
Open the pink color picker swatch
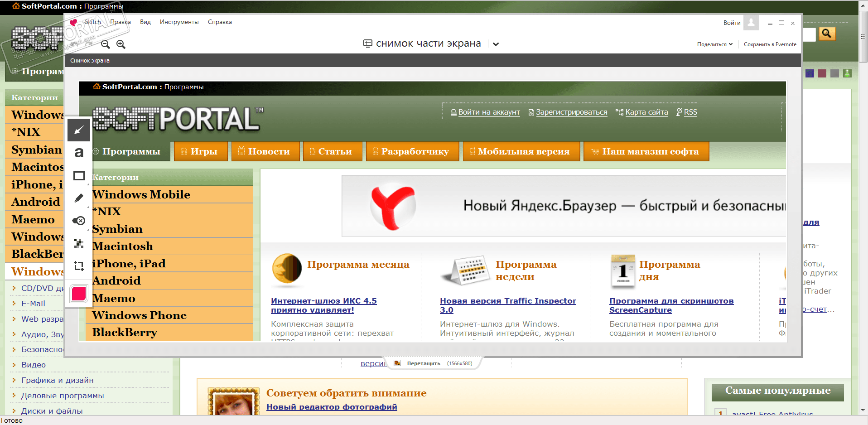[79, 294]
